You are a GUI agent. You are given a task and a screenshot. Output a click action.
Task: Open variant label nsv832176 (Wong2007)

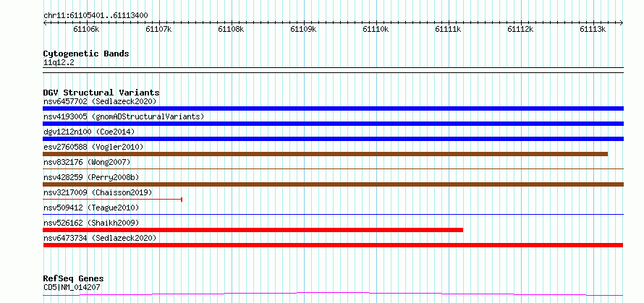tap(87, 162)
